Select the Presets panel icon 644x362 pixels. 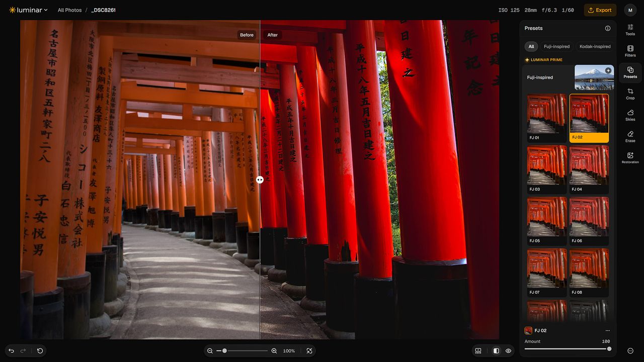630,73
